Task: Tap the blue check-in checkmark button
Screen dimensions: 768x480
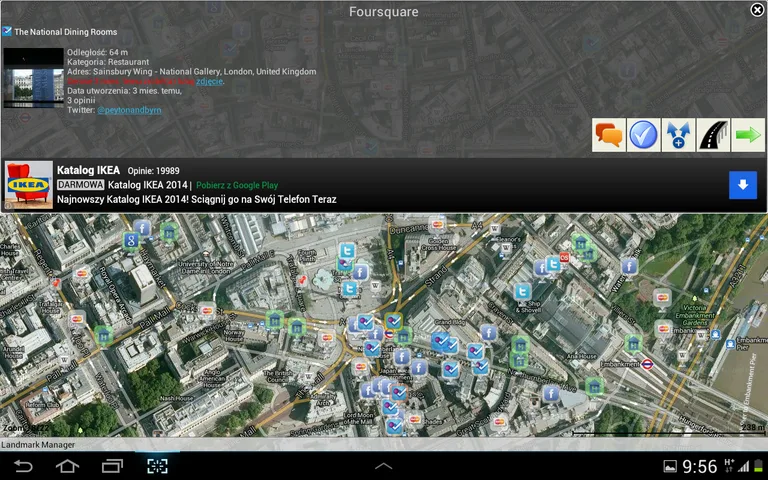Action: (x=643, y=135)
